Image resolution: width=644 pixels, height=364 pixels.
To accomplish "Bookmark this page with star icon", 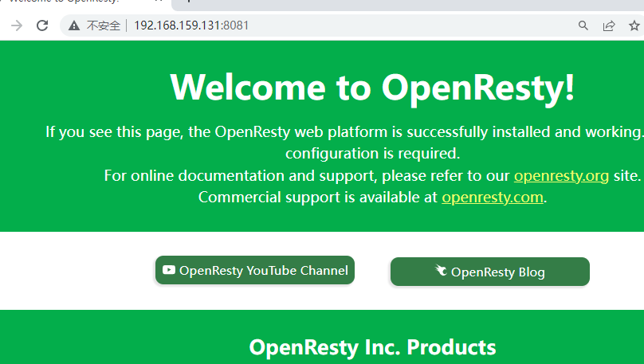I will (634, 25).
